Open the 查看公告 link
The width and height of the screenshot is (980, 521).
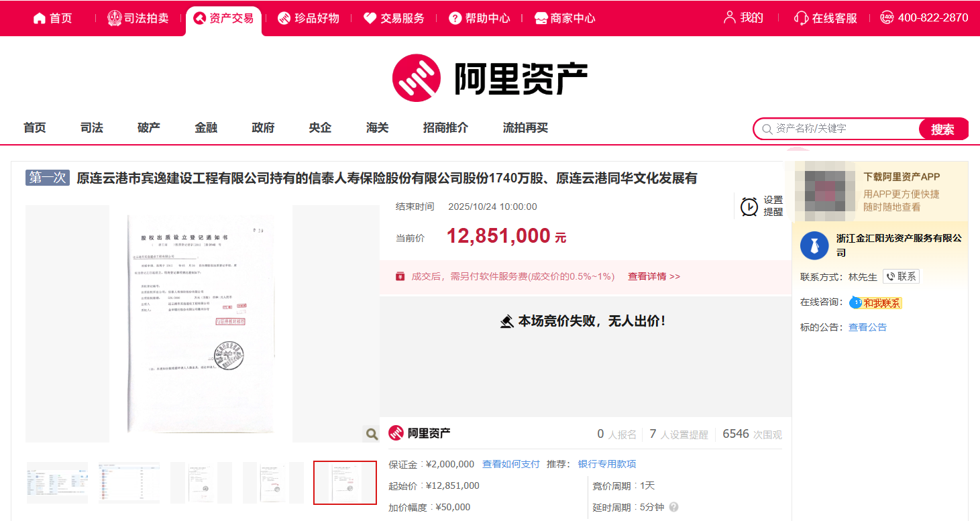coord(867,327)
